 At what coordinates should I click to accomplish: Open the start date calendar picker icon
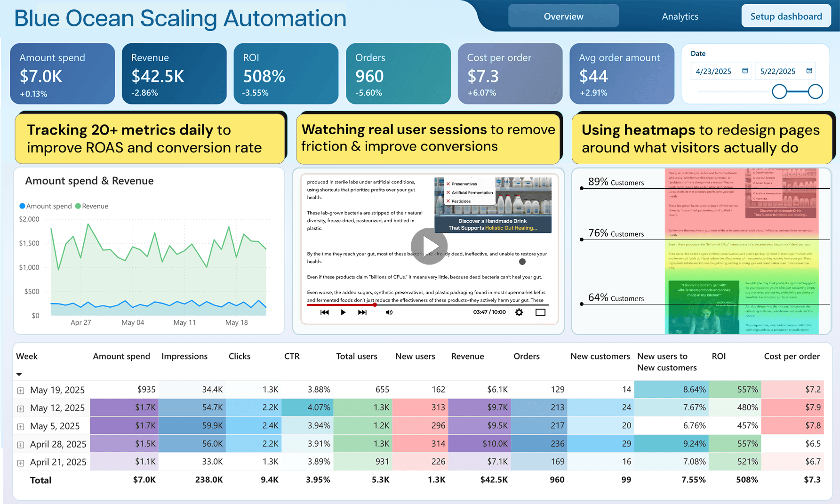[745, 71]
